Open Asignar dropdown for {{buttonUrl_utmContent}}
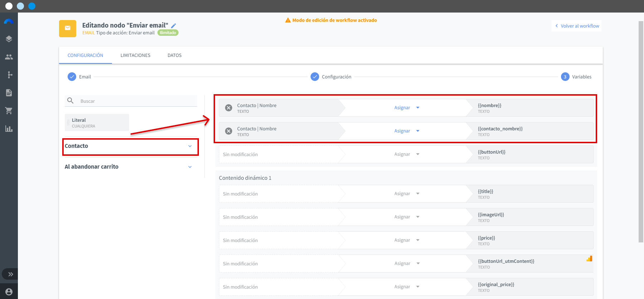 [x=407, y=264]
